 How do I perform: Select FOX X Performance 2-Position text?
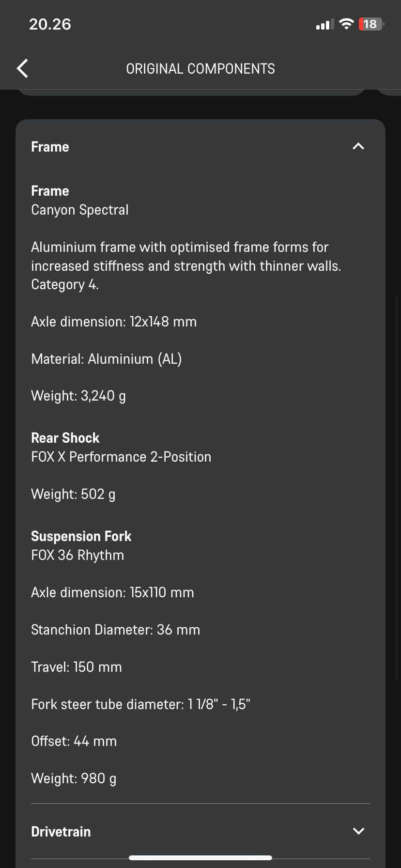121,457
